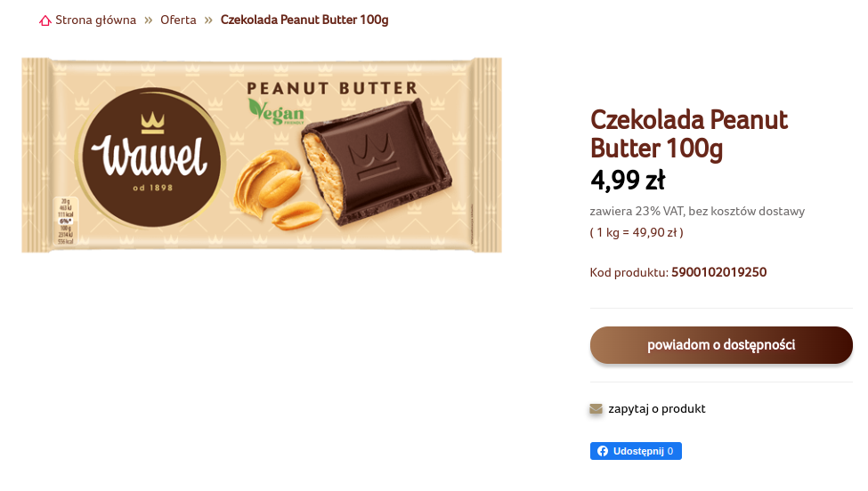Click the Czekolada Peanut Butter 100g breadcrumb
Image resolution: width=868 pixels, height=491 pixels.
(x=304, y=20)
